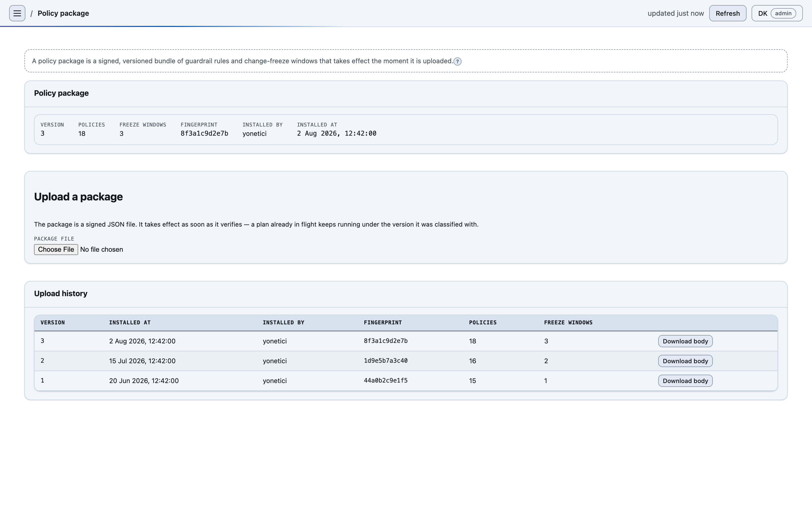Click the Refresh button
The width and height of the screenshot is (812, 508).
(728, 13)
